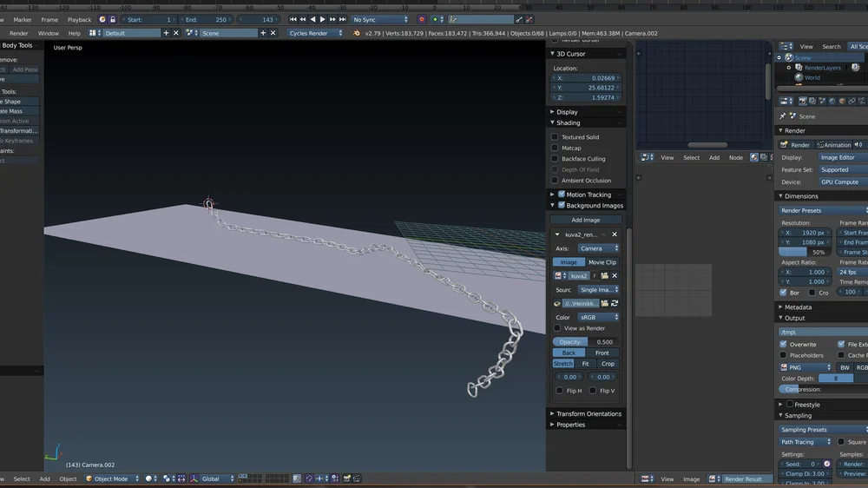
Task: Expand the Transform Orientations panel
Action: pyautogui.click(x=552, y=414)
